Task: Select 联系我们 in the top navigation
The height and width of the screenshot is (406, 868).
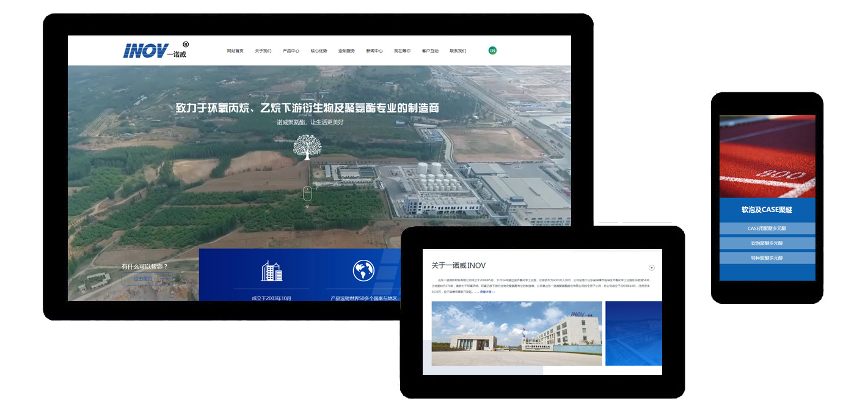Action: 458,51
